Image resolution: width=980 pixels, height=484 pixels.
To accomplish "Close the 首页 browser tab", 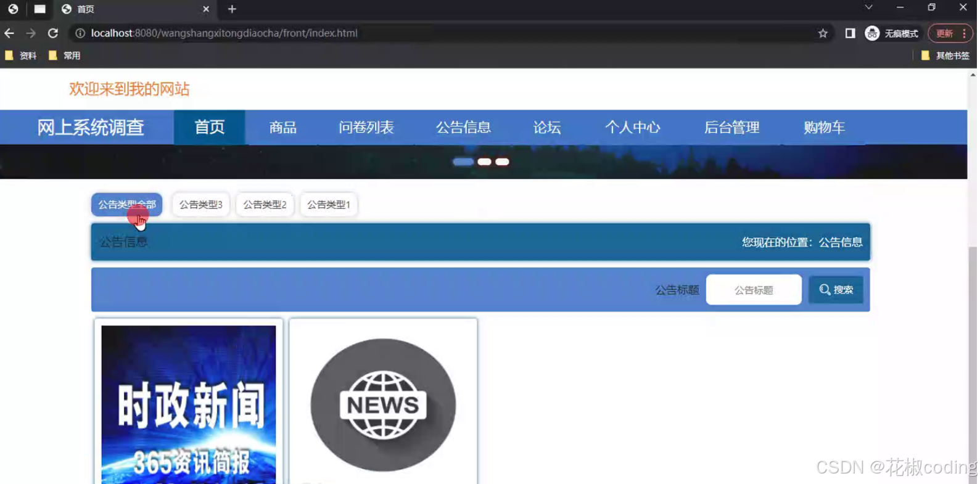I will click(x=206, y=9).
